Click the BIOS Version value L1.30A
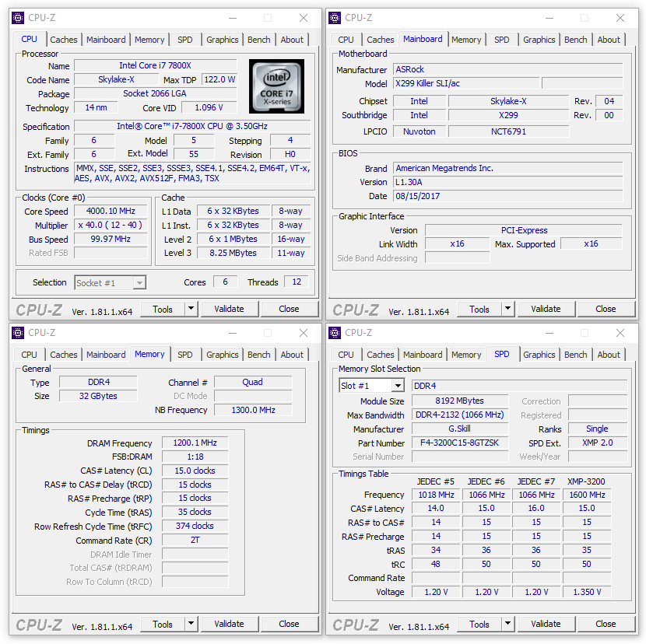 click(507, 182)
